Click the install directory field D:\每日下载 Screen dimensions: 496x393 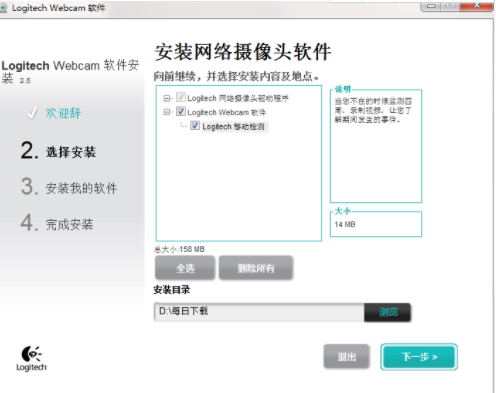point(259,312)
